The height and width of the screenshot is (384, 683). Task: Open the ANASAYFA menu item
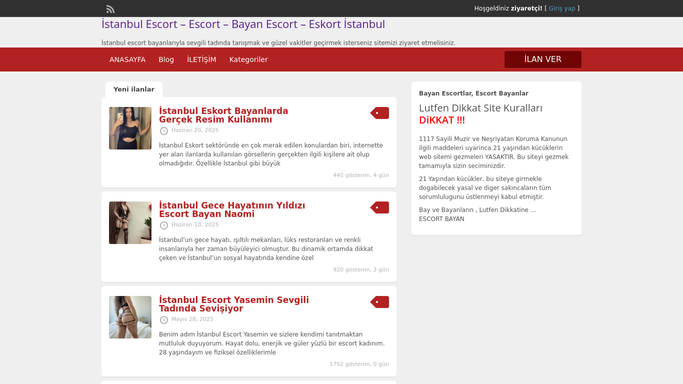point(127,60)
